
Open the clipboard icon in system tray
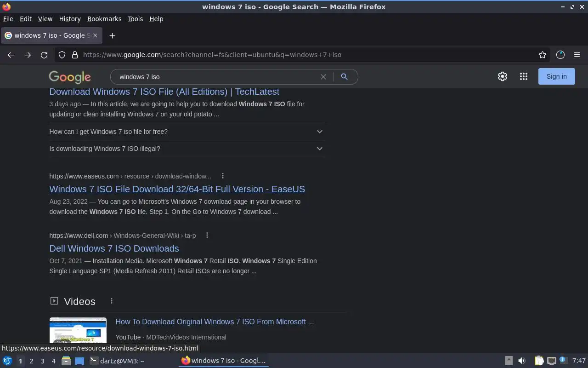point(539,361)
